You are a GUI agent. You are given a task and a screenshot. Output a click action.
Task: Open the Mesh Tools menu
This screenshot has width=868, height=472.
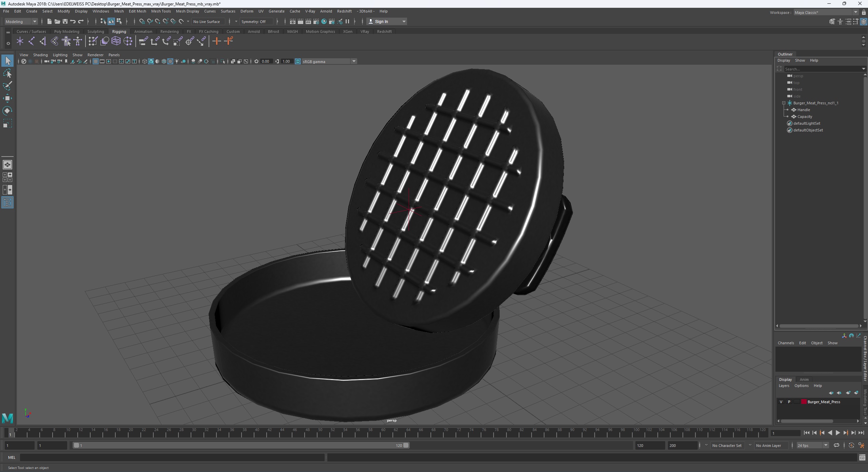(x=161, y=11)
